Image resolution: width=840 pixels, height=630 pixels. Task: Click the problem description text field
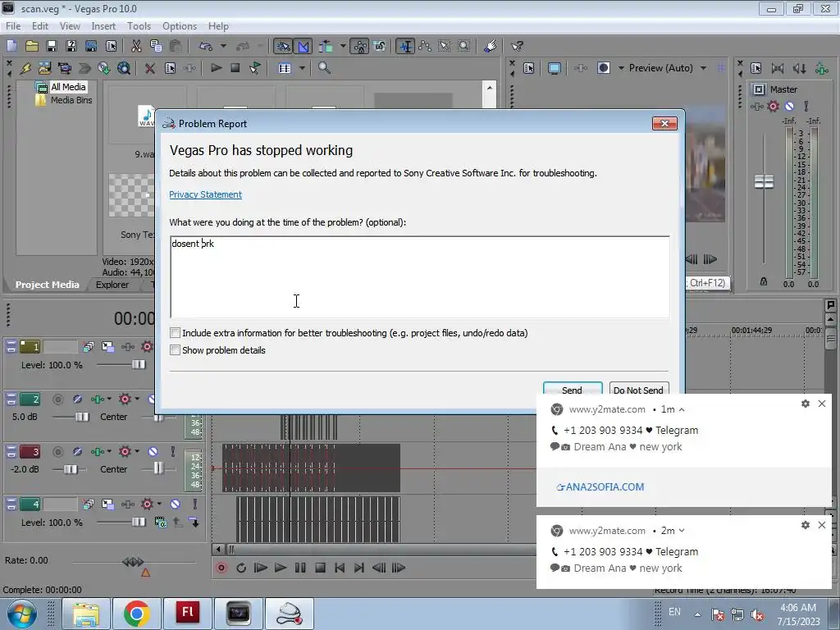[x=419, y=277]
